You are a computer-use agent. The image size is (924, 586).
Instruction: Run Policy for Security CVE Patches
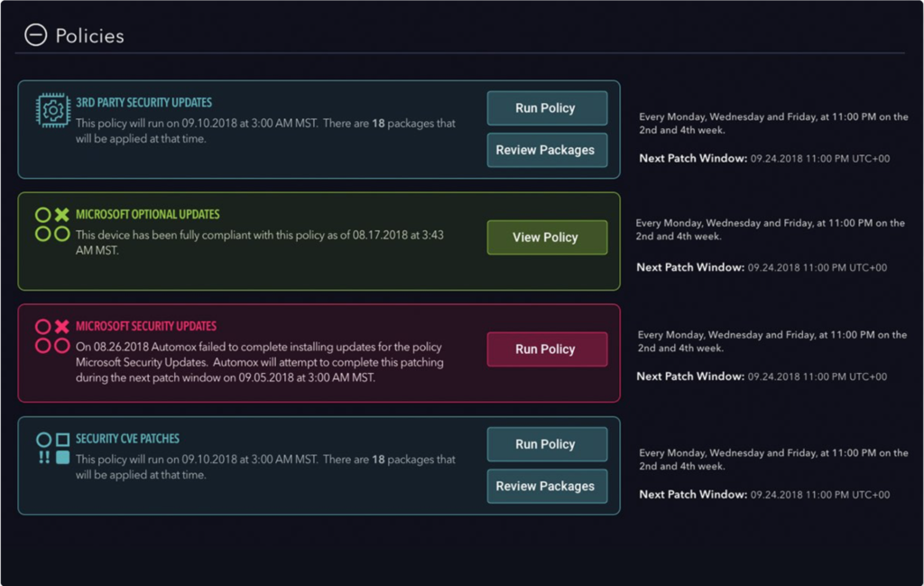point(546,444)
